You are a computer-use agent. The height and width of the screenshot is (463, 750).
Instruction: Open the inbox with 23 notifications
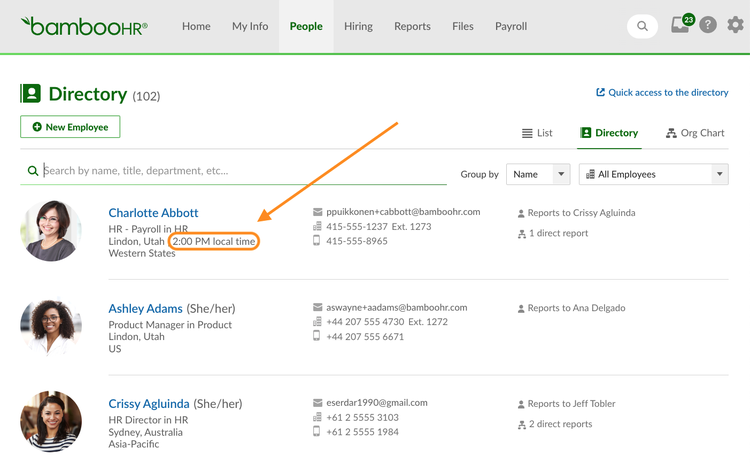click(682, 23)
